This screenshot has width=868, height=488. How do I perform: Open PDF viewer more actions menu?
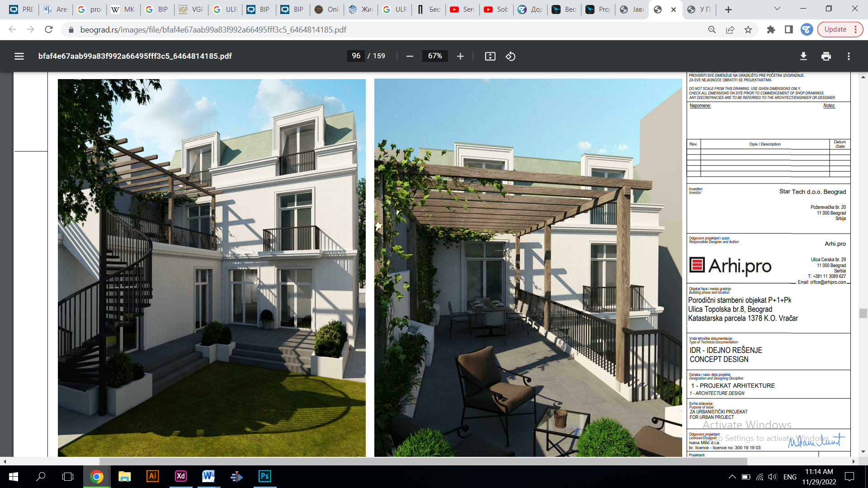click(x=849, y=56)
